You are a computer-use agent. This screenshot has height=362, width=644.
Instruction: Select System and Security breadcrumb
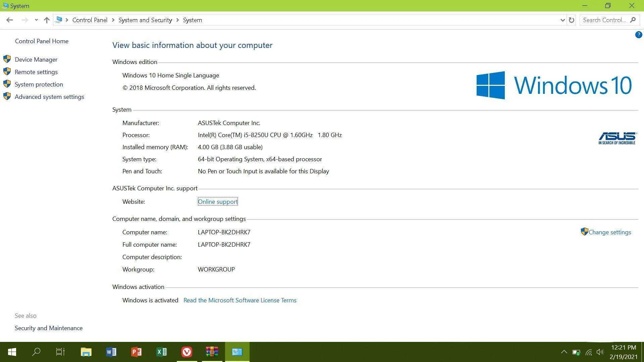point(145,20)
